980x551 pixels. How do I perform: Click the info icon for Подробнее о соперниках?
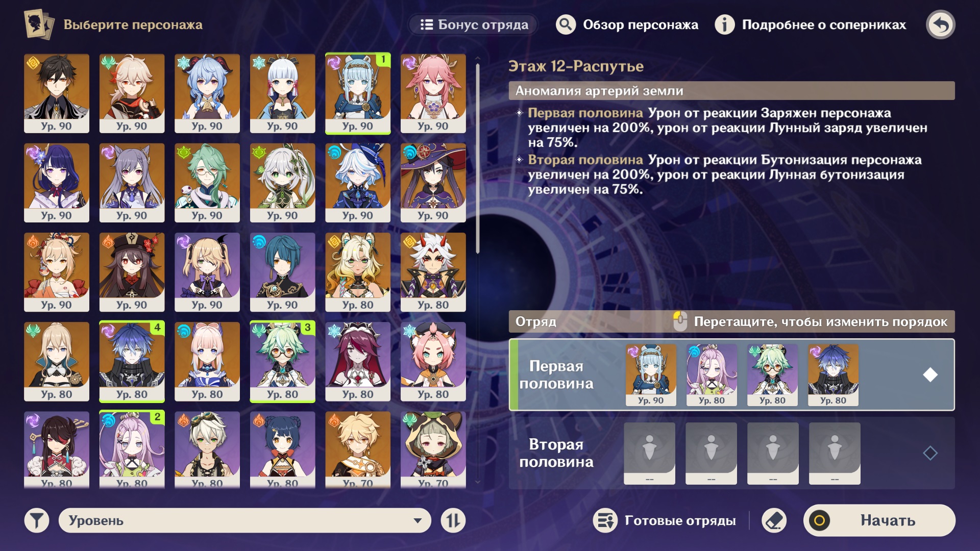click(x=724, y=24)
